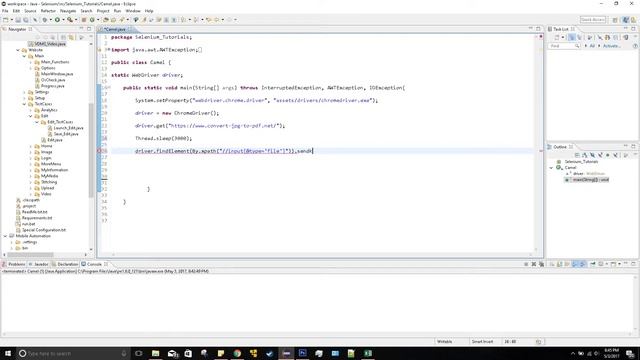This screenshot has width=640, height=360.
Task: Click the Quick Access field
Action: (593, 20)
